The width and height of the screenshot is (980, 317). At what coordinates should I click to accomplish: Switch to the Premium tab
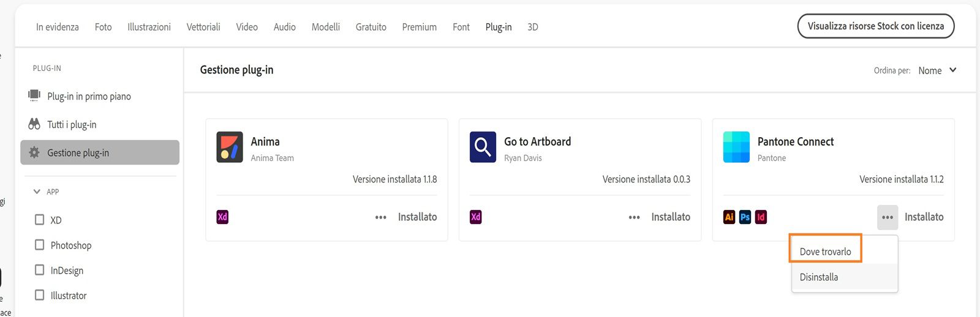(x=420, y=27)
